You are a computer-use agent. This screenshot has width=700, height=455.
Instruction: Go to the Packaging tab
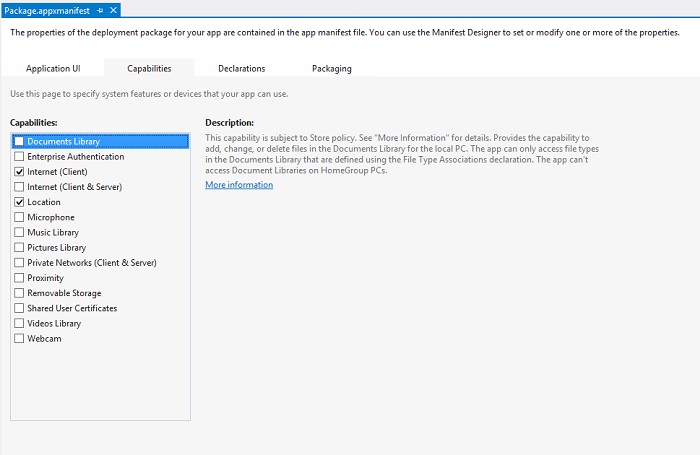[331, 68]
